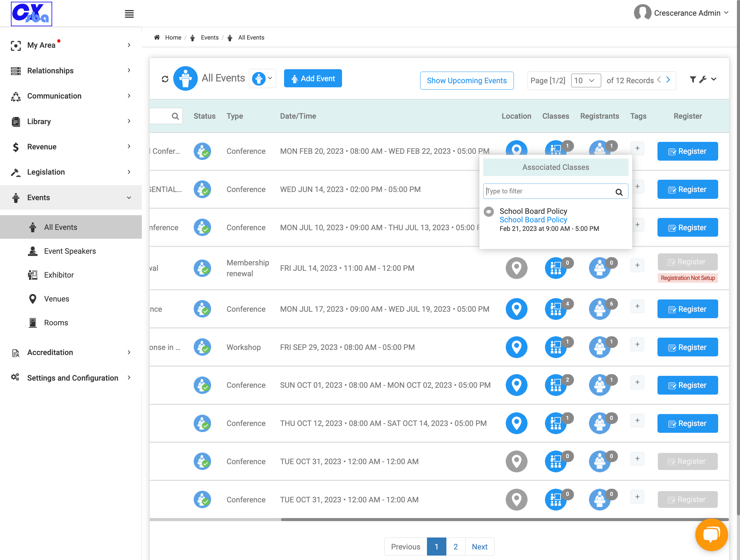Expand Settings and Configuration
Viewport: 740px width, 560px height.
click(x=71, y=378)
